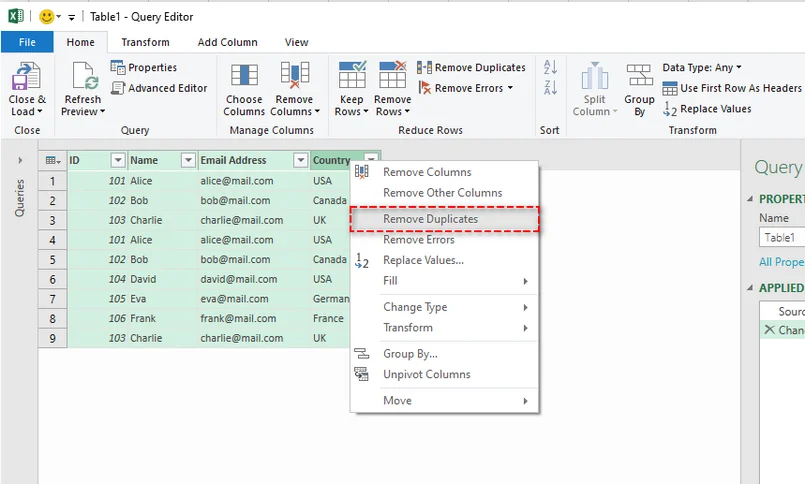Screen dimensions: 805x484
Task: Open the Fill submenu
Action: [444, 281]
